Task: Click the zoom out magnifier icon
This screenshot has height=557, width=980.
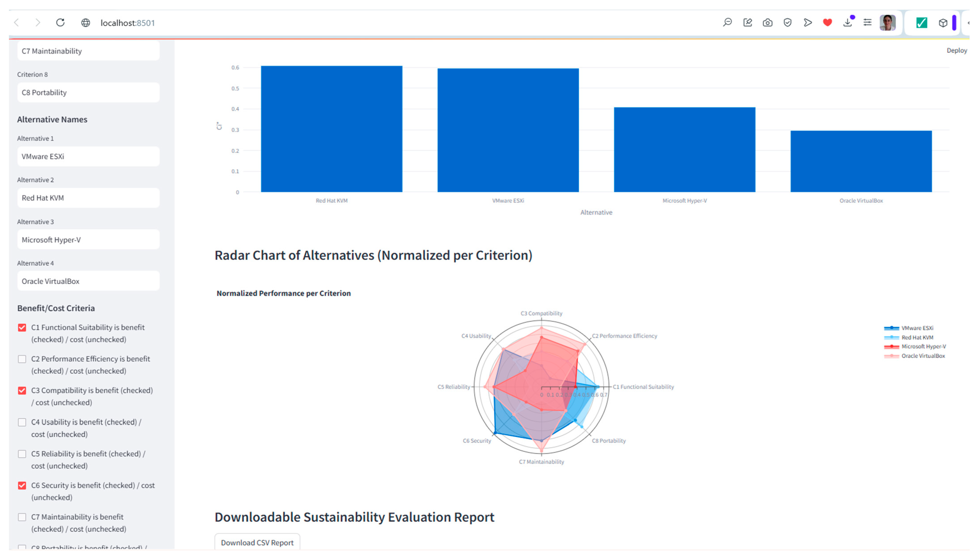Action: (x=727, y=22)
